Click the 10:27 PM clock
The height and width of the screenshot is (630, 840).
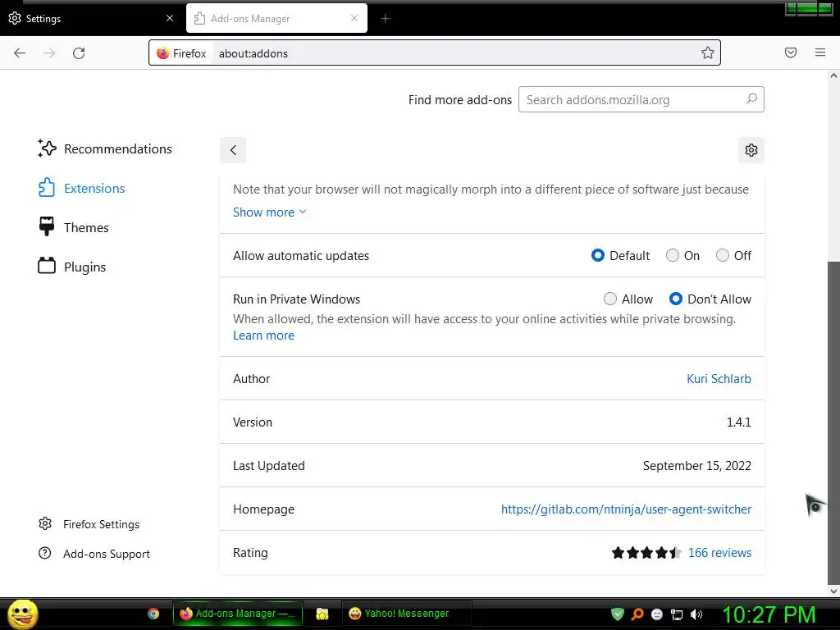(769, 614)
